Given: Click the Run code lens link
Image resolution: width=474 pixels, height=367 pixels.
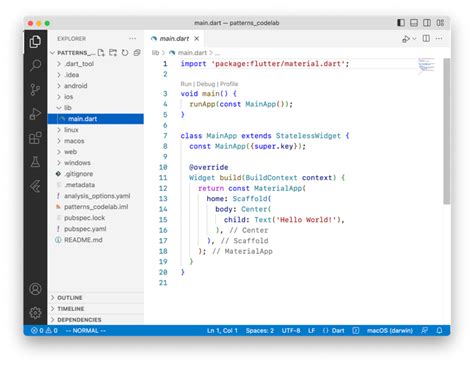Looking at the screenshot, I should (186, 84).
